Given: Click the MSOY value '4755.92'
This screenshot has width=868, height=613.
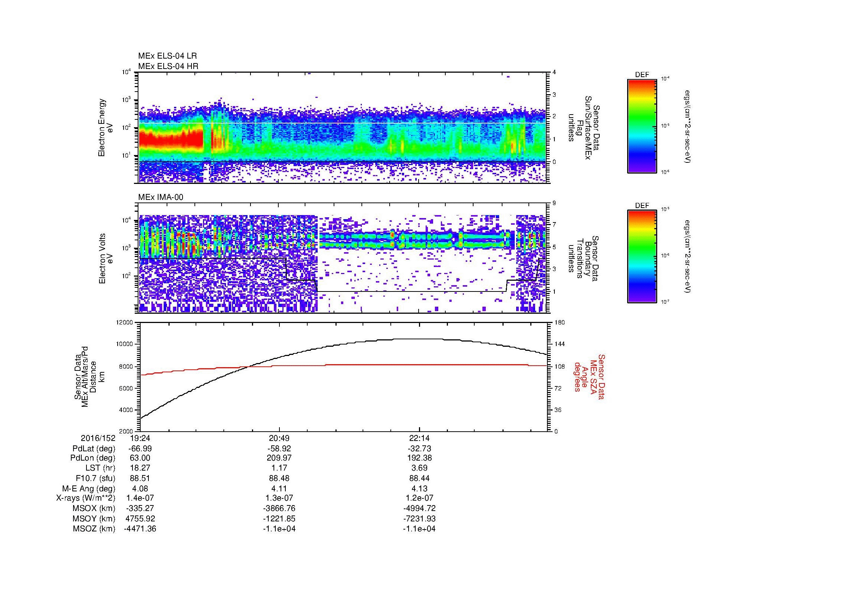Looking at the screenshot, I should pyautogui.click(x=140, y=519).
